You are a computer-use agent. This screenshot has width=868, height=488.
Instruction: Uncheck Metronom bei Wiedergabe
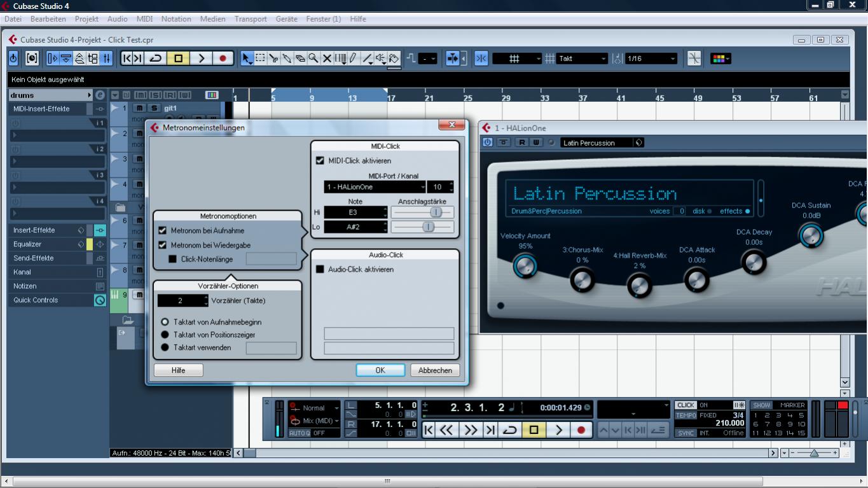pos(162,244)
